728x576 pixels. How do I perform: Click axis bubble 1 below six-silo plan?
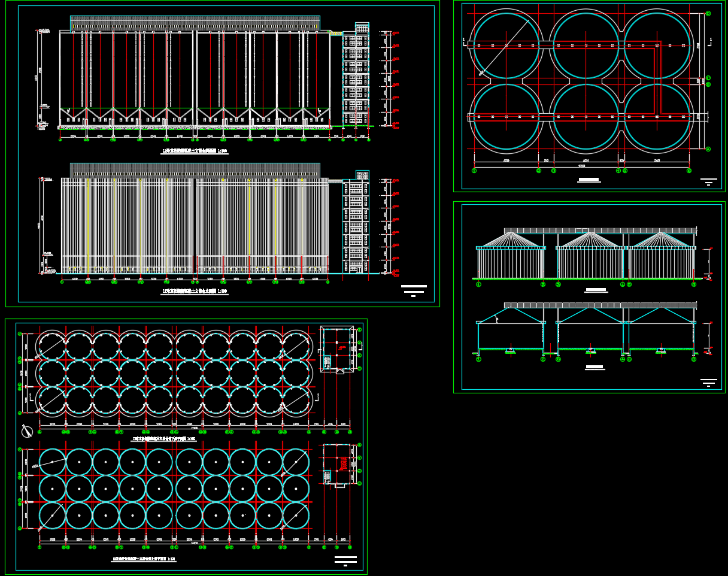(x=474, y=171)
